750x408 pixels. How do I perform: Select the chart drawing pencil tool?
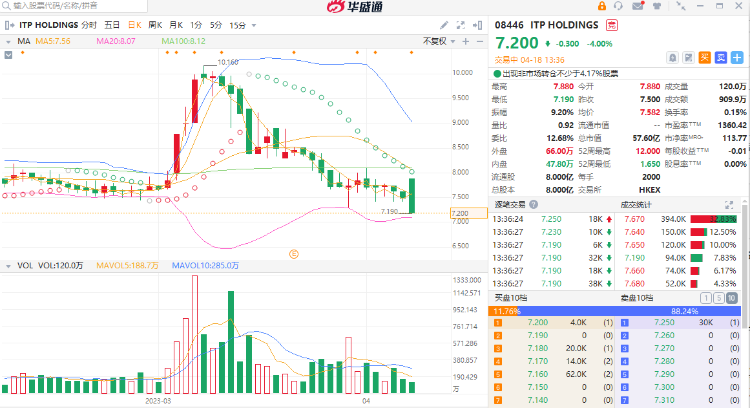(x=444, y=25)
